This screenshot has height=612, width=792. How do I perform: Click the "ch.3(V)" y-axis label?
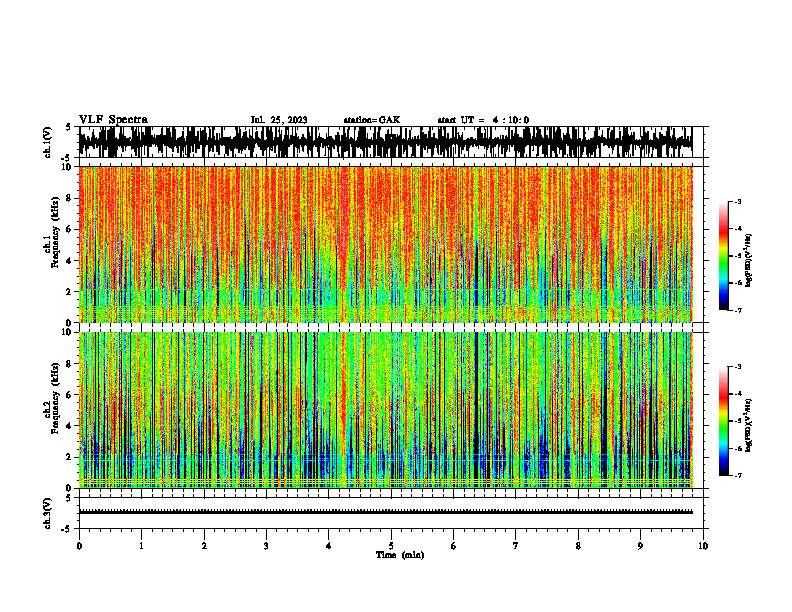click(x=48, y=513)
